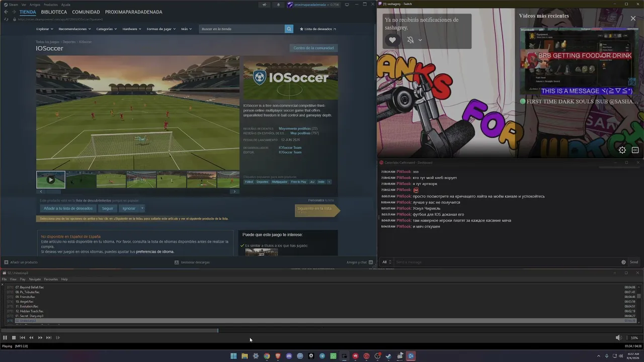Click the Buscar en la tienda search field
The height and width of the screenshot is (362, 644).
coord(242,29)
